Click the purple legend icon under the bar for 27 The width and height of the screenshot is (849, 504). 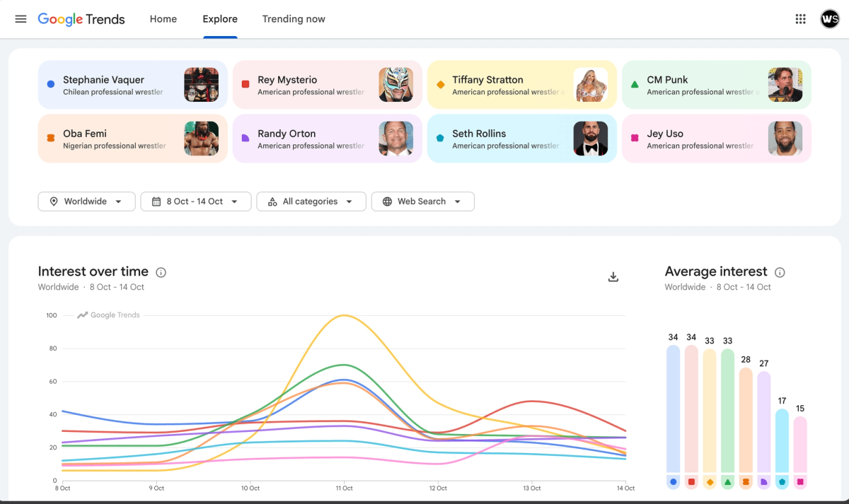[x=764, y=482]
